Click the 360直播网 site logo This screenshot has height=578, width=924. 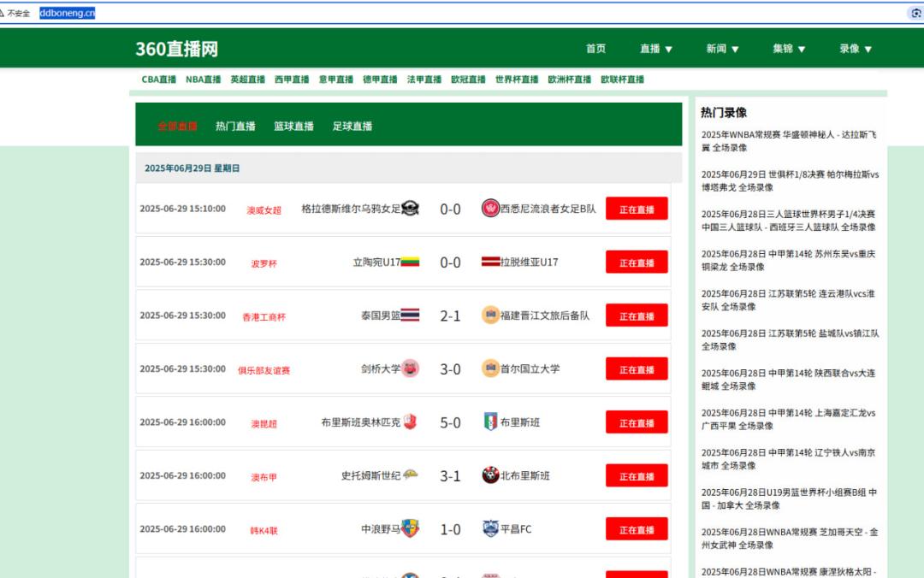click(177, 49)
